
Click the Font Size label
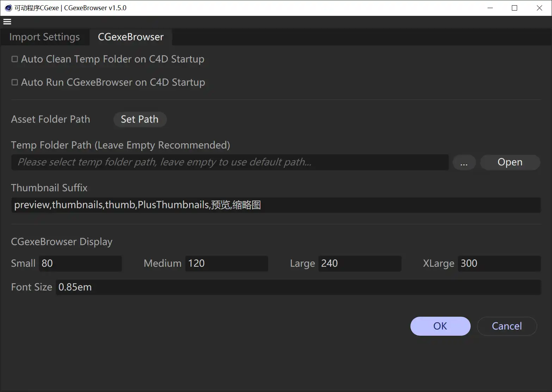(31, 287)
